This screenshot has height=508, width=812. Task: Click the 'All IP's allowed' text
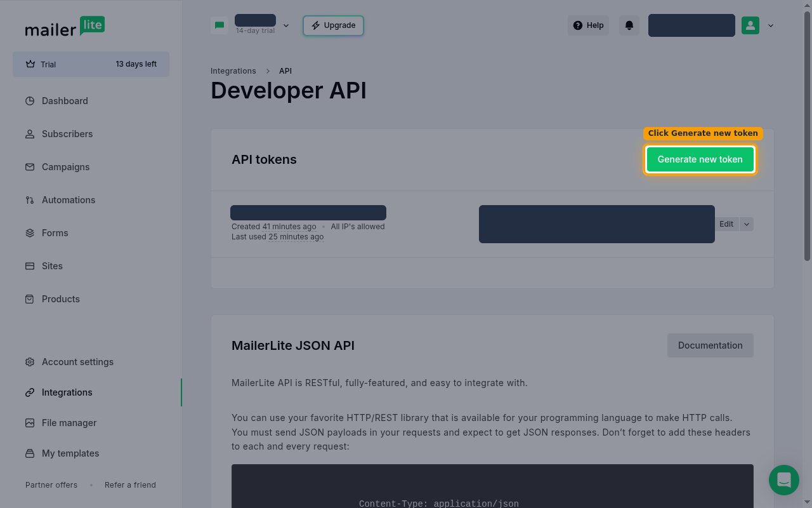(x=358, y=227)
